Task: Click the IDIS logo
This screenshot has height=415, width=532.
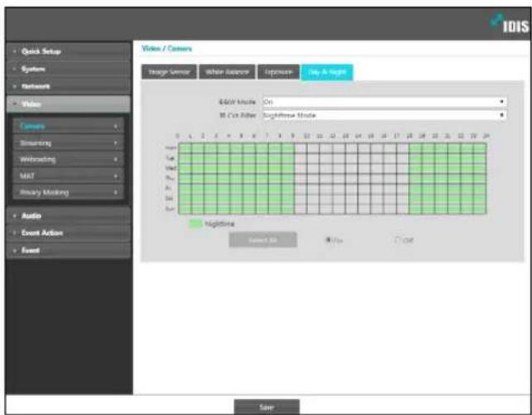Action: (510, 24)
